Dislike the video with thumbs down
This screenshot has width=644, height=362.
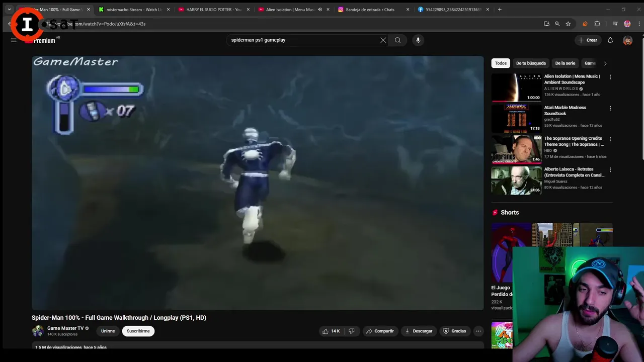tap(352, 331)
